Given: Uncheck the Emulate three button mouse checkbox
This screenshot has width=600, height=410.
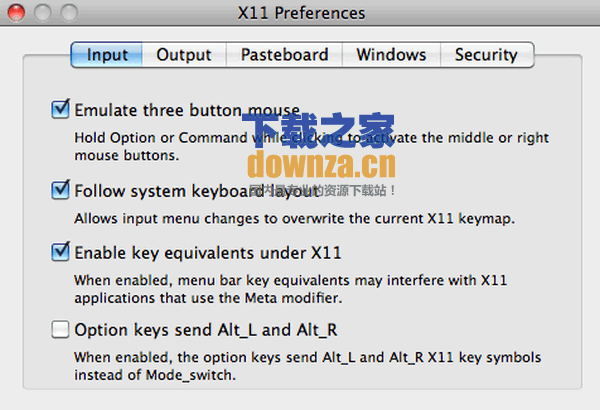Looking at the screenshot, I should [x=60, y=109].
